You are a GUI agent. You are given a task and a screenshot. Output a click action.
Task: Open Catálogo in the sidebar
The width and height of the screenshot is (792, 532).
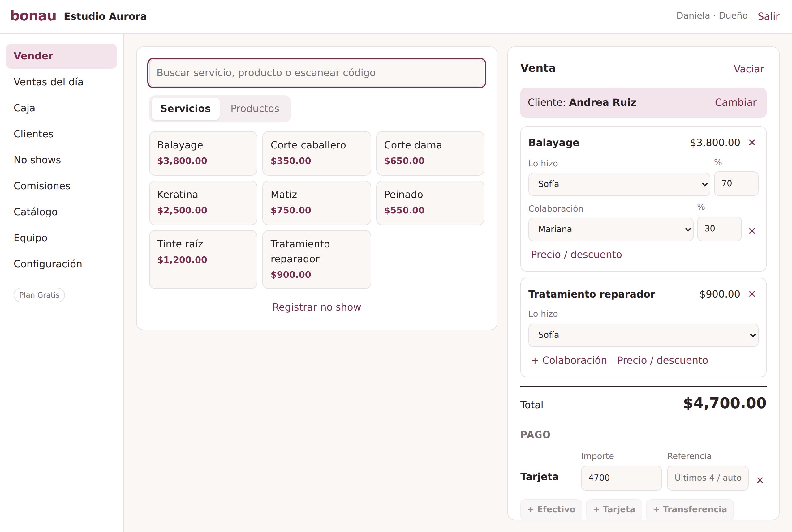click(x=62, y=212)
